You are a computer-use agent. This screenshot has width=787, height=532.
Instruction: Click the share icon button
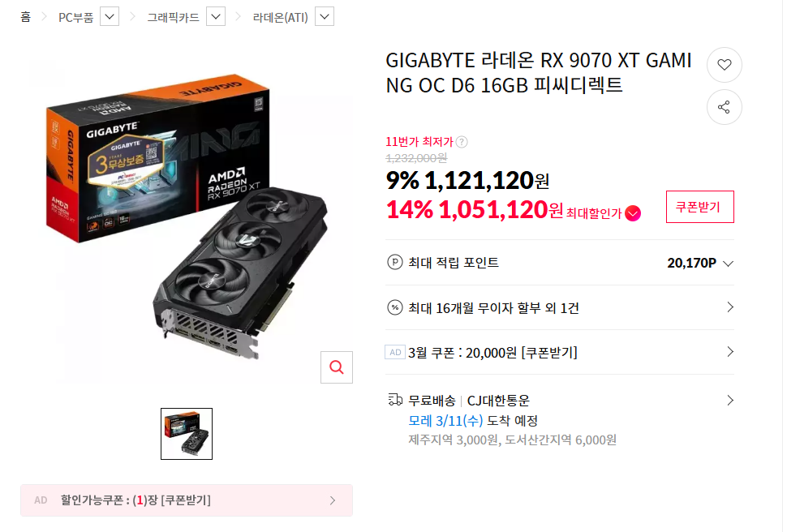[724, 107]
